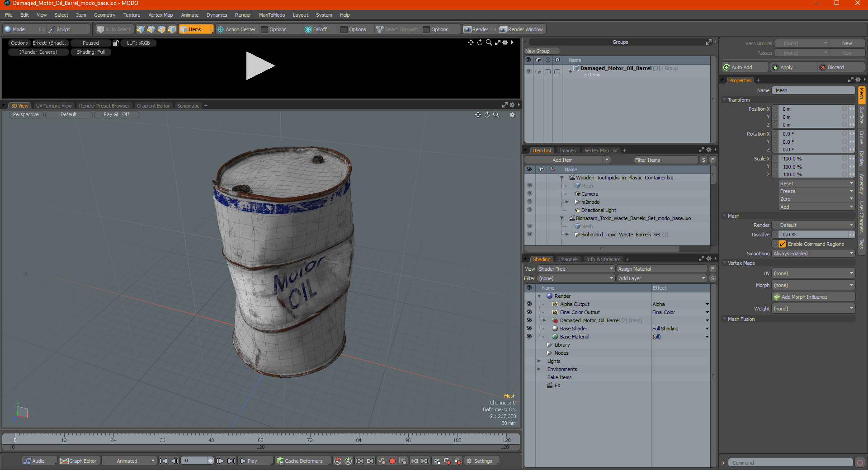Viewport: 868px width, 470px height.
Task: Open Smoothing Always Enabled dropdown
Action: pos(813,254)
